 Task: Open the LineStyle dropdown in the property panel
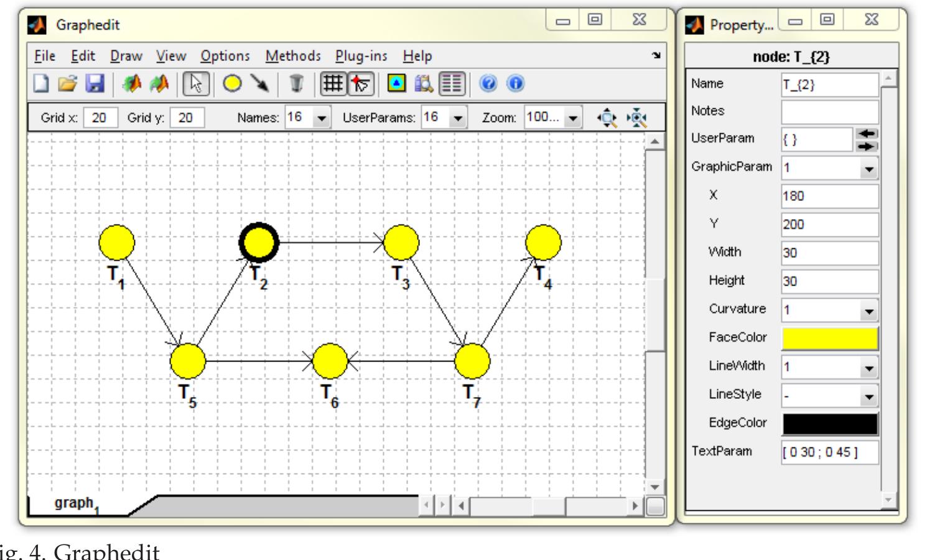point(869,396)
